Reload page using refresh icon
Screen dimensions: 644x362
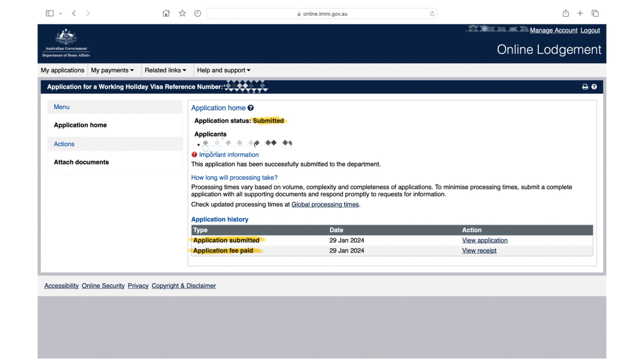coord(432,14)
